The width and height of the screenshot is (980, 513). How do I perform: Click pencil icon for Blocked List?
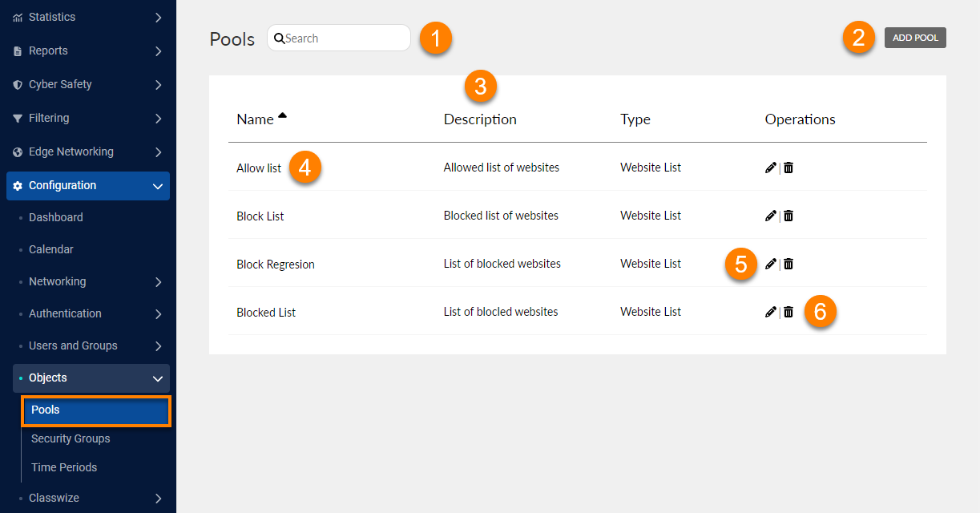770,312
